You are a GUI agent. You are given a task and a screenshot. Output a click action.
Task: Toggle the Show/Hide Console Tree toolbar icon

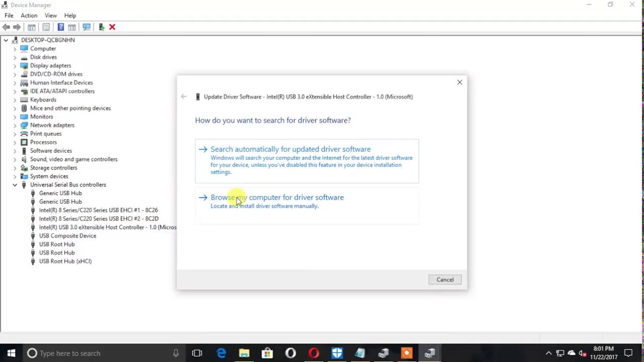(32, 27)
